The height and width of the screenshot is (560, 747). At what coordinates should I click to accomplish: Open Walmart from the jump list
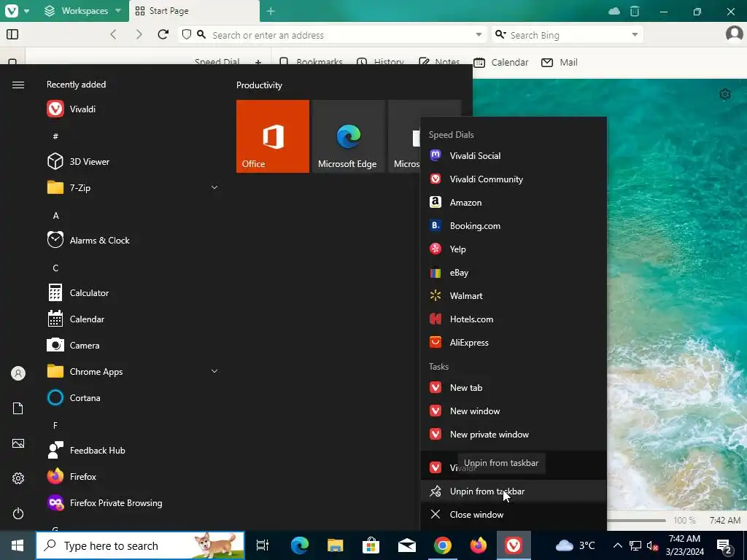tap(514, 296)
